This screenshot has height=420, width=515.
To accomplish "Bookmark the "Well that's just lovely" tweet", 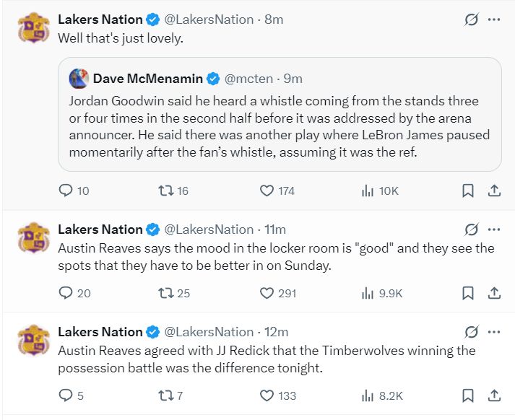I will [468, 191].
